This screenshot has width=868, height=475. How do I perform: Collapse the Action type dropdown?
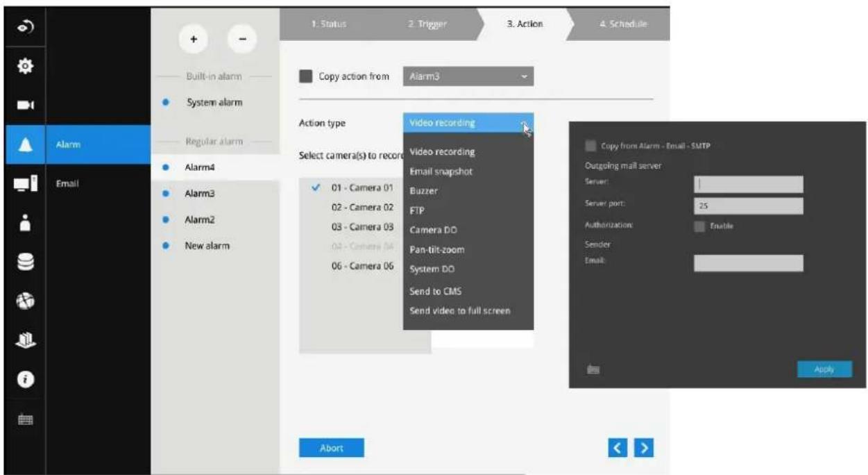pos(468,123)
